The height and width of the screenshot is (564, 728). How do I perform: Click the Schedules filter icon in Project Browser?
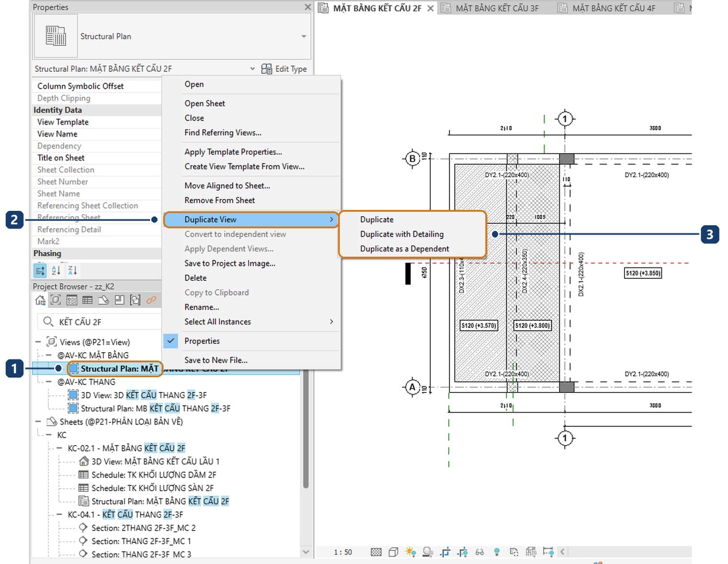click(88, 300)
